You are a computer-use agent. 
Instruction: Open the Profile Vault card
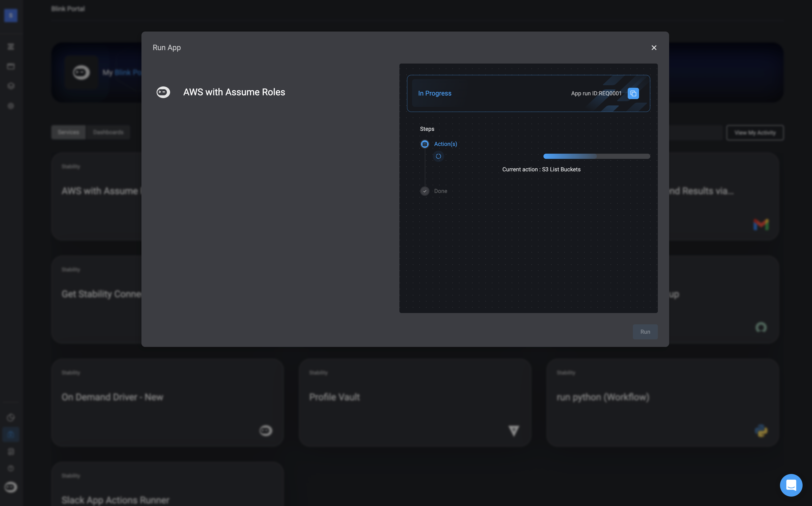tap(414, 402)
